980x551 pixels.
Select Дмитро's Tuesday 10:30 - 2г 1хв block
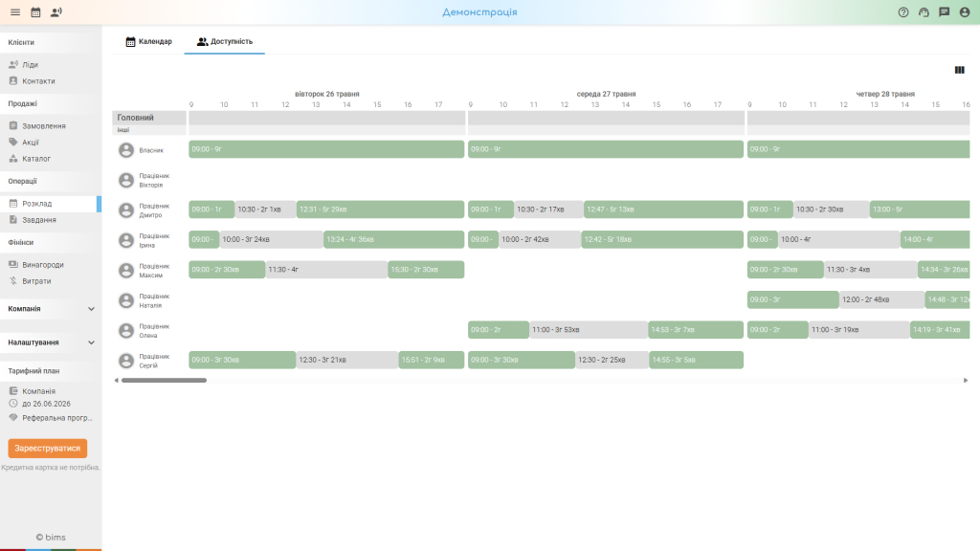tap(265, 209)
